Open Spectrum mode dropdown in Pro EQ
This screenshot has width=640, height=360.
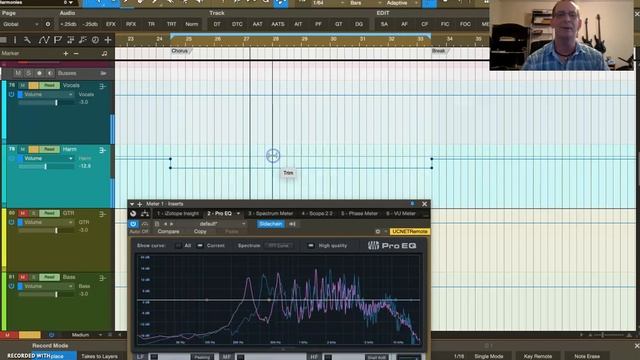278,246
